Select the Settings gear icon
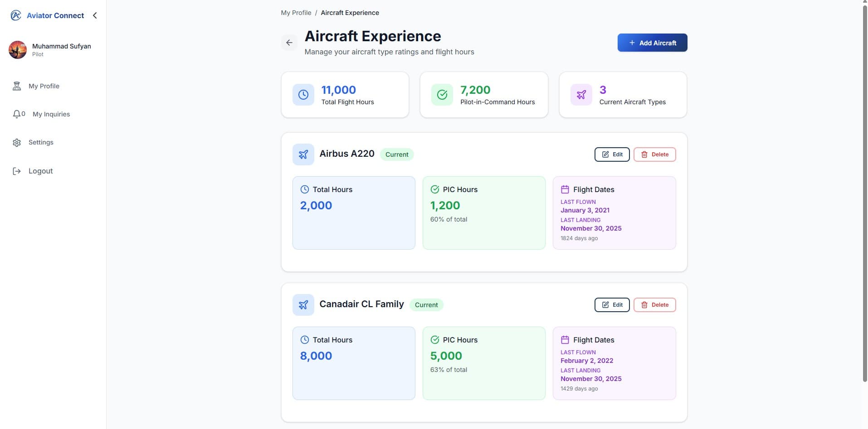 coord(16,142)
